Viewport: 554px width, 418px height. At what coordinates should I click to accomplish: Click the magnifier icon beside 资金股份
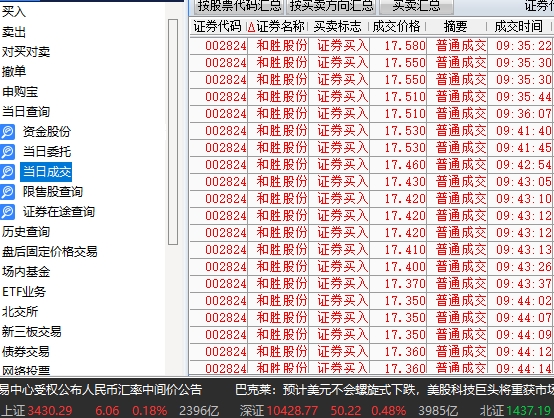(x=8, y=132)
